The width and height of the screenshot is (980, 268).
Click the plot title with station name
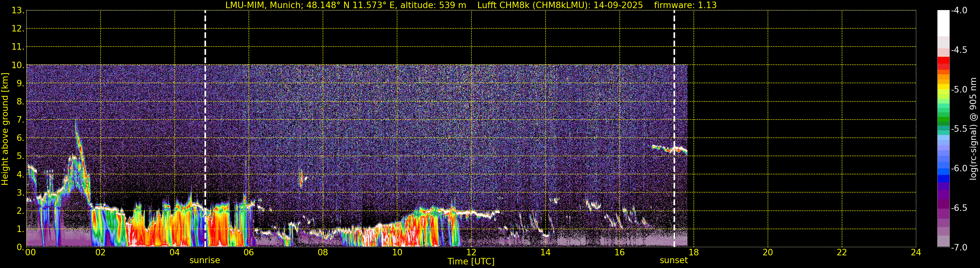click(471, 5)
